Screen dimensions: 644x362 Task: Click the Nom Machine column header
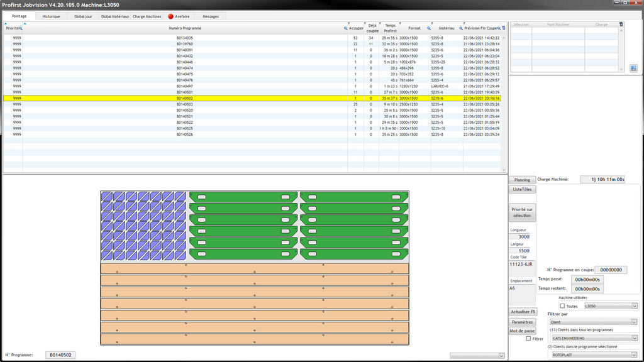point(558,25)
